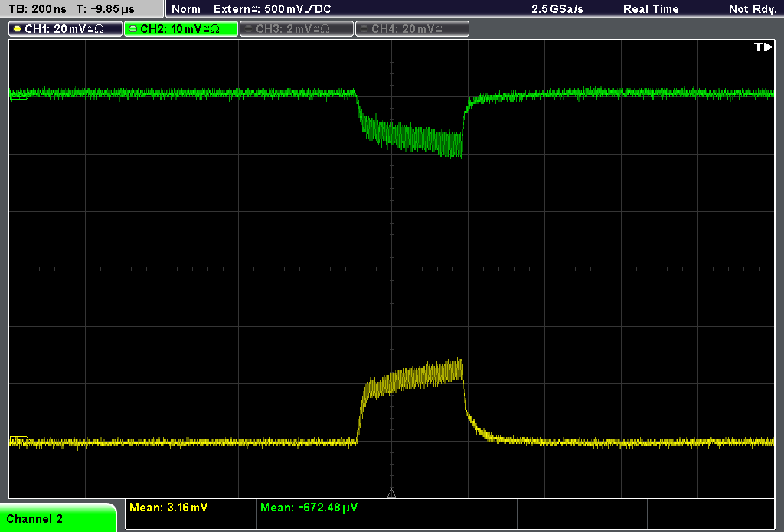Select the disabled CH4 20 mV tab
The width and height of the screenshot is (784, 532).
(412, 29)
